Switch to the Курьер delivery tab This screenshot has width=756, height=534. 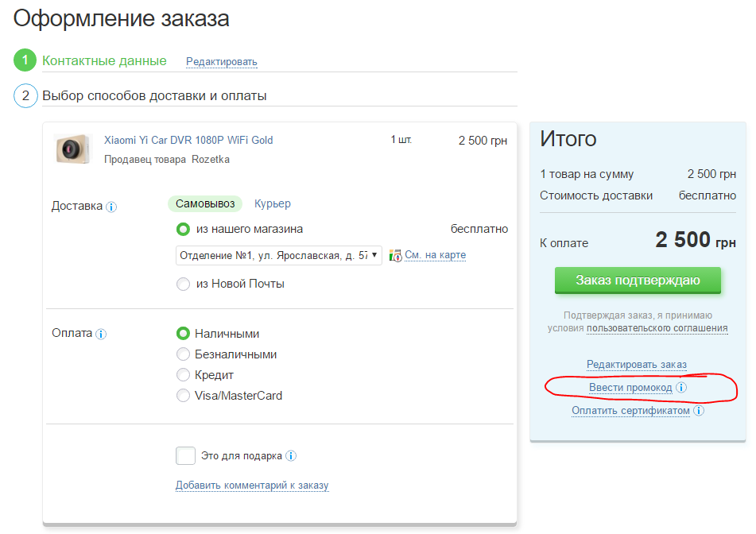pos(273,204)
